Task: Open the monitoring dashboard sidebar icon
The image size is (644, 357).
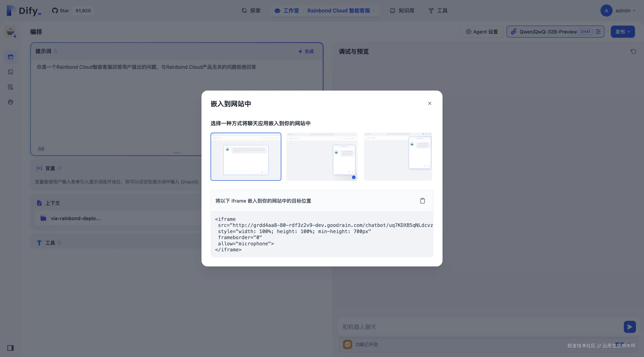Action: pos(11,102)
